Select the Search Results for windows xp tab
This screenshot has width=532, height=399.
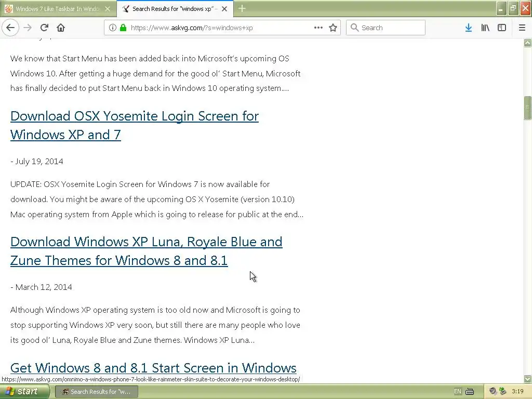point(175,9)
